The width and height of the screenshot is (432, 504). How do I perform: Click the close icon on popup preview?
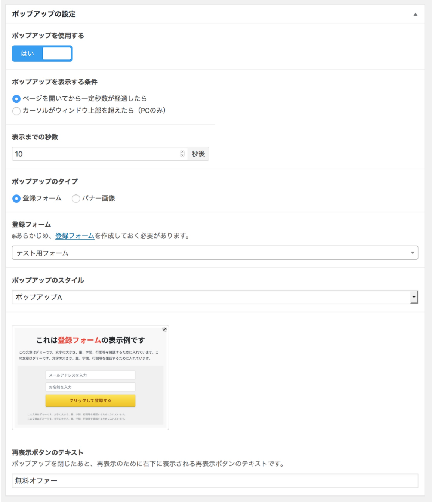[x=164, y=329]
